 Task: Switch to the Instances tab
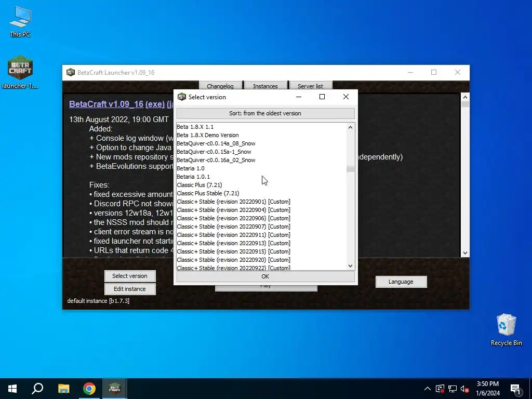click(x=265, y=86)
